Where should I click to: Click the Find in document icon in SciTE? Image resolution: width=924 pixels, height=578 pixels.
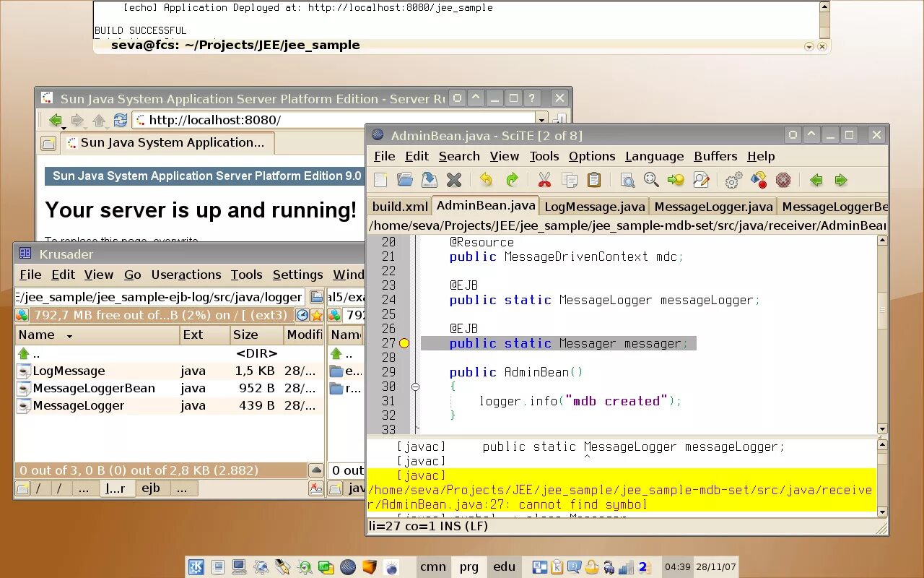627,180
